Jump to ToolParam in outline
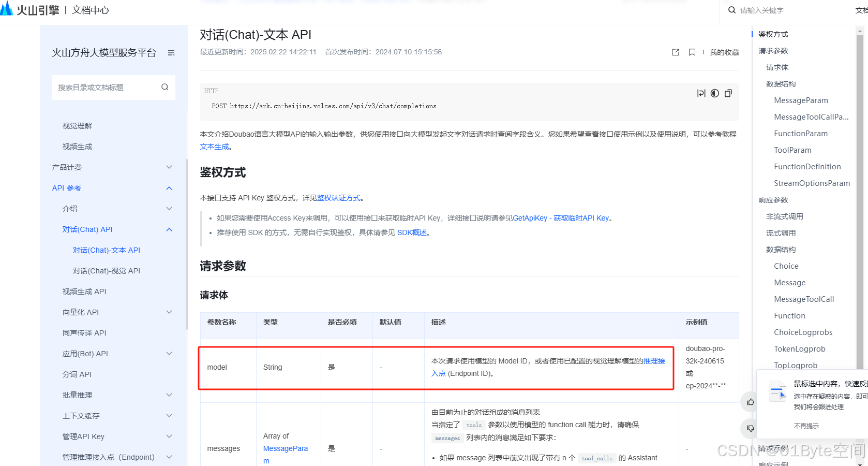Viewport: 868px width, 466px height. [x=792, y=150]
